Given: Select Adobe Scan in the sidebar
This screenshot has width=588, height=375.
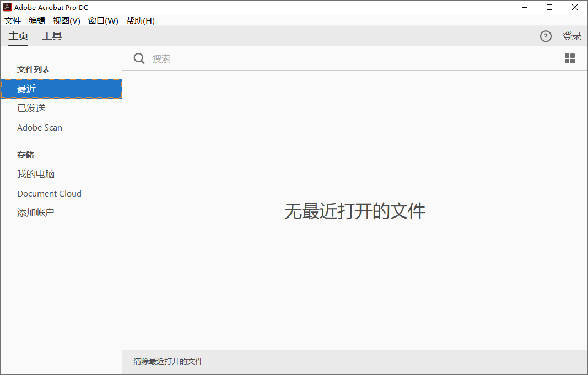Looking at the screenshot, I should pos(39,127).
